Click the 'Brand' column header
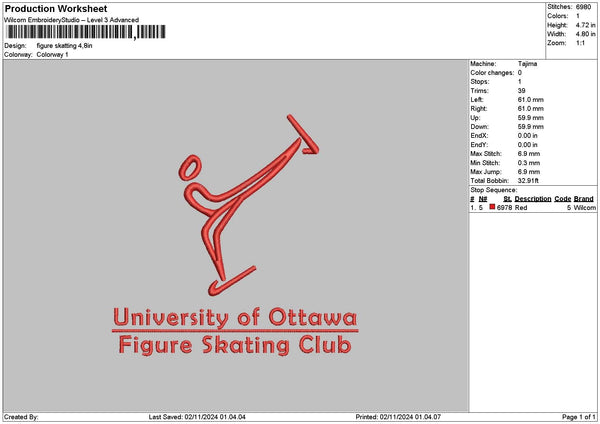600x424 pixels. point(583,199)
